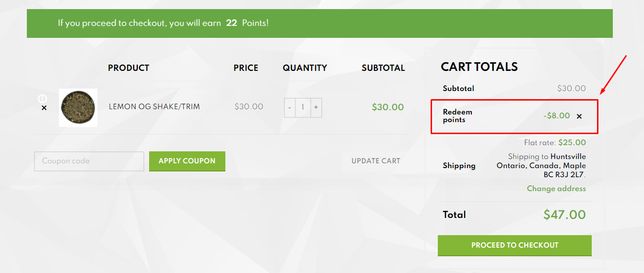
Task: Open the Lemon OG Shake/Trim product link
Action: 154,107
